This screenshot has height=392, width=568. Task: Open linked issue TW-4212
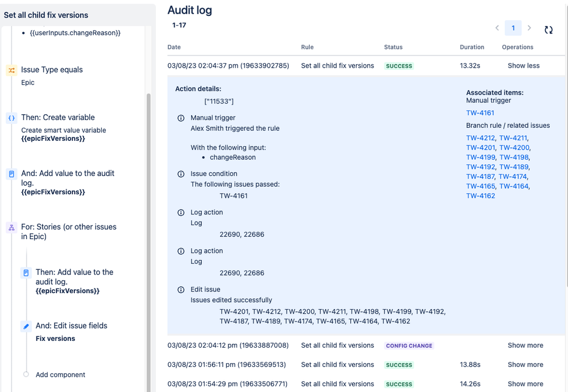(x=480, y=138)
